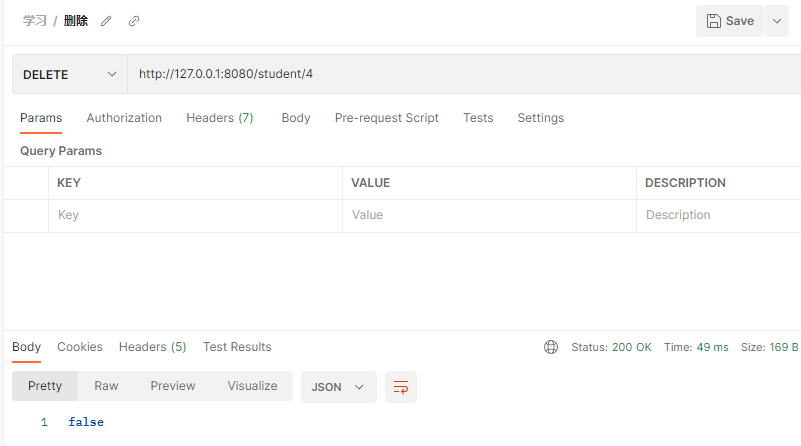Copy the request link via chain icon
This screenshot has height=446, width=801.
(x=134, y=21)
